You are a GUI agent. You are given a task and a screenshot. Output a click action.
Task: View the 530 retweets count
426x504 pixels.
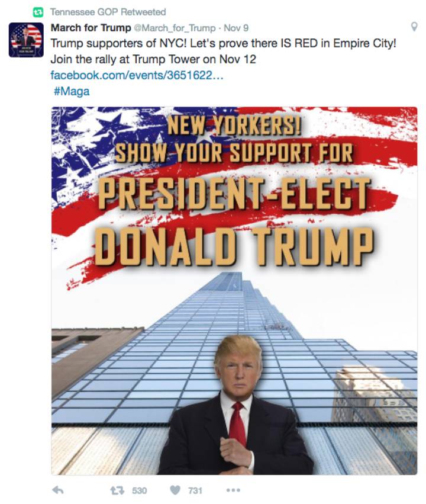click(139, 490)
